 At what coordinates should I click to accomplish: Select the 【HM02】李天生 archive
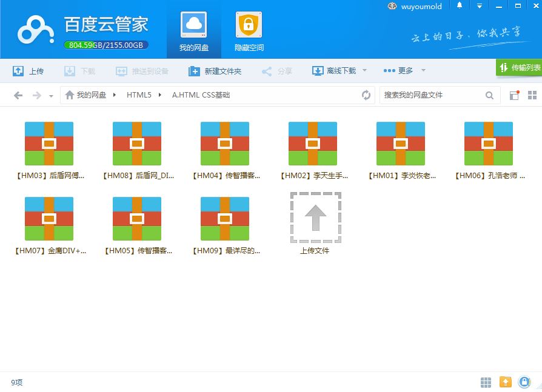click(x=313, y=150)
